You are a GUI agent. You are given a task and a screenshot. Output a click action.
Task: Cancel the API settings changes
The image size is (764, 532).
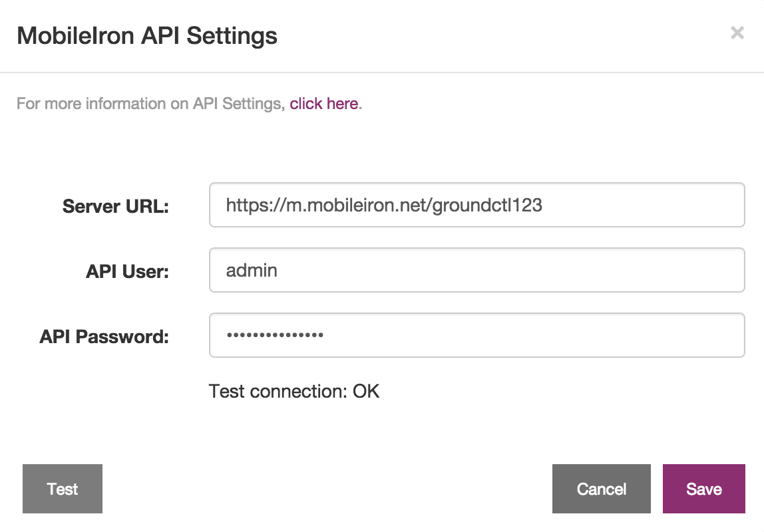click(601, 489)
